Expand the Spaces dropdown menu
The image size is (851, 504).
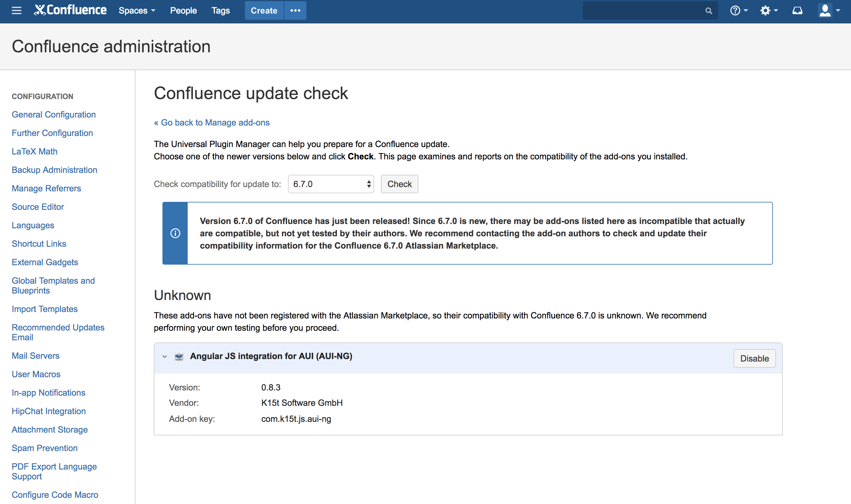pos(137,10)
